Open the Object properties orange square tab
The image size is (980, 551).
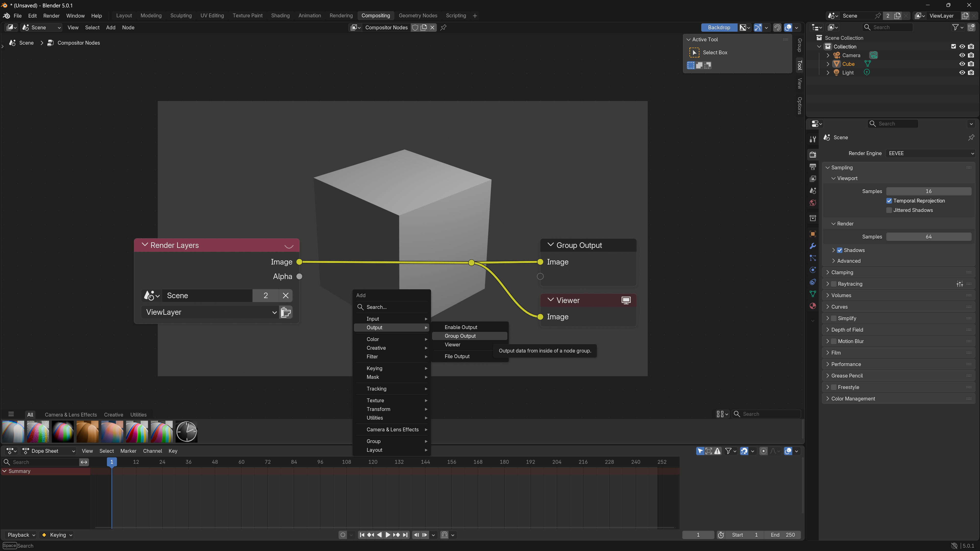pyautogui.click(x=813, y=234)
